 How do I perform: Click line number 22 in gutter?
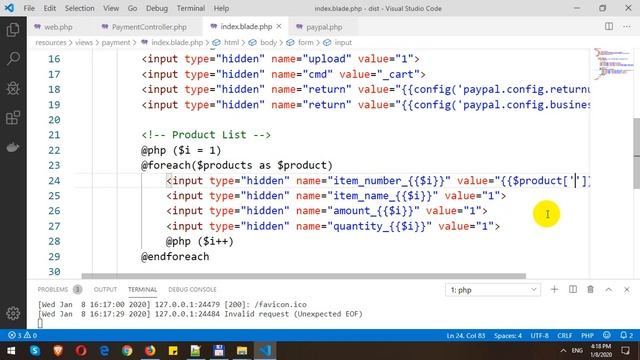pos(54,150)
